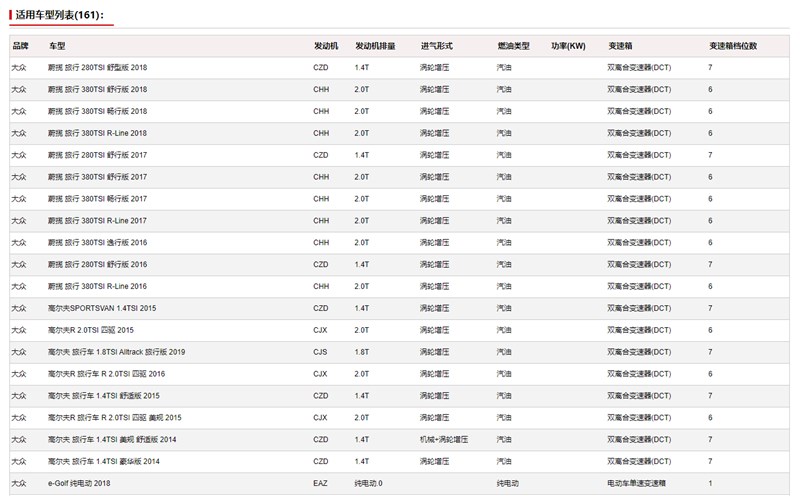The image size is (800, 496).
Task: Click CHH engine in 380TSI 逸行版 2016 row
Action: [321, 243]
